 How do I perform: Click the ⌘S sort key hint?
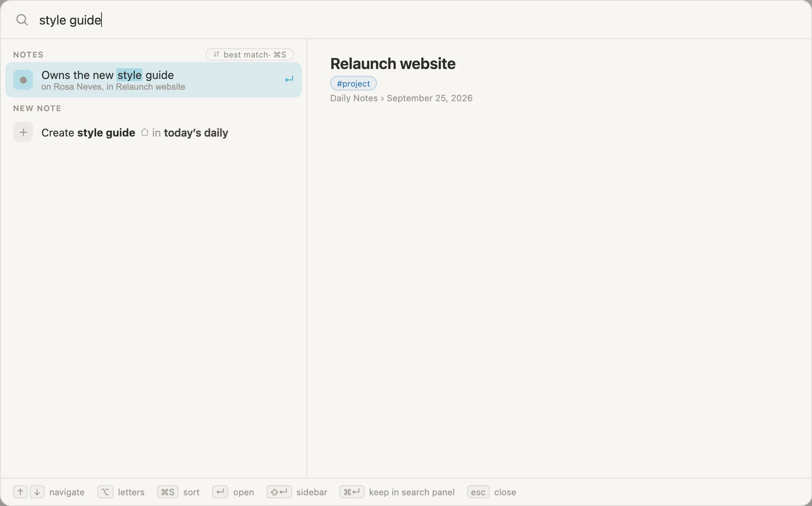(x=168, y=492)
